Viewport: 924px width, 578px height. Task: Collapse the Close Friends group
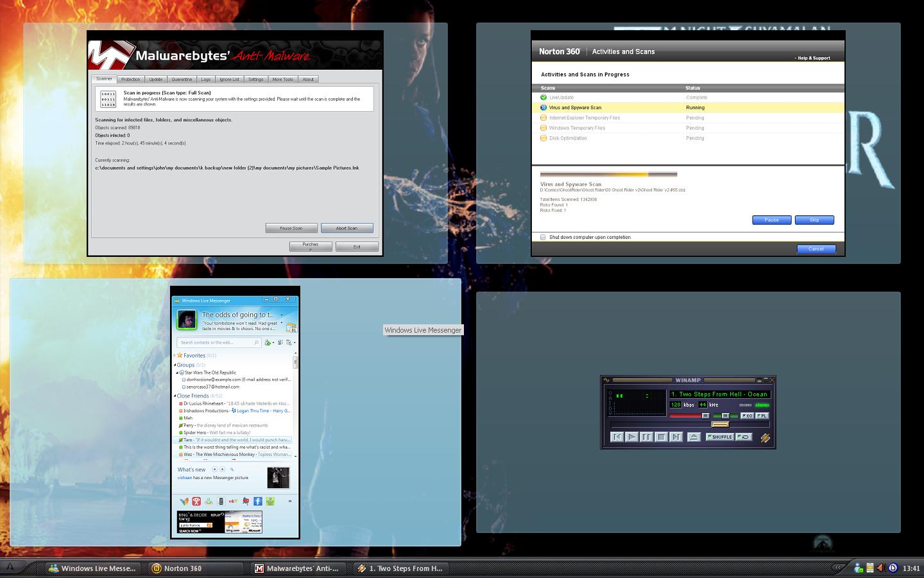pyautogui.click(x=175, y=396)
